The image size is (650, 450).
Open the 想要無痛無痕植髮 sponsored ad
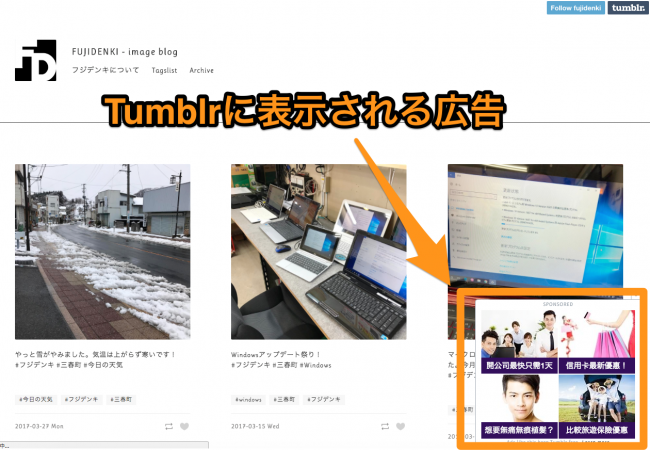tap(519, 406)
